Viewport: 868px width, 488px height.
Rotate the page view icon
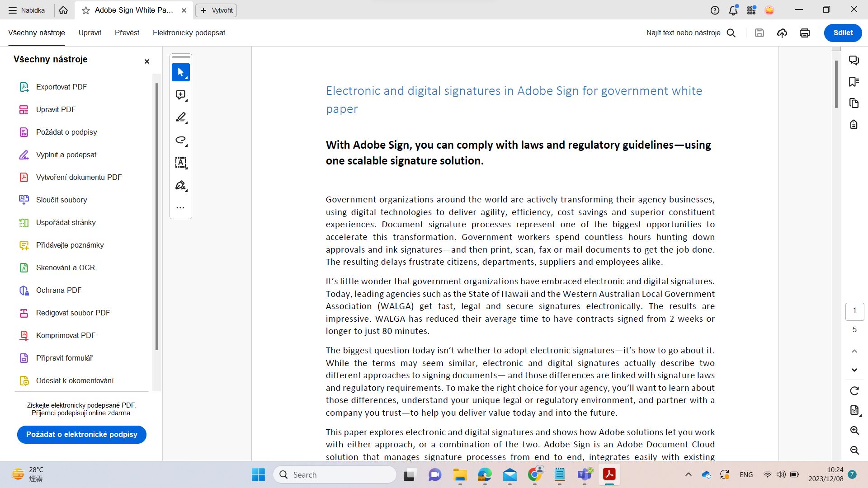854,391
